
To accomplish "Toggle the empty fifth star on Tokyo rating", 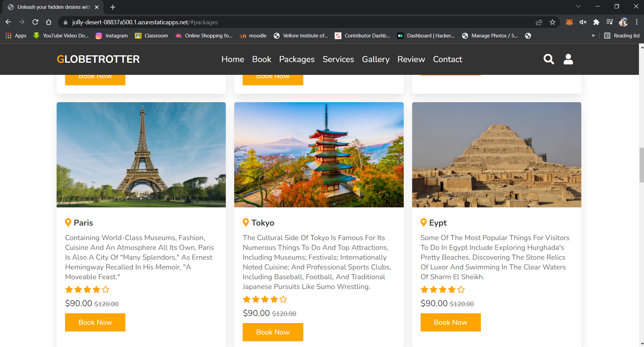I will click(x=283, y=299).
